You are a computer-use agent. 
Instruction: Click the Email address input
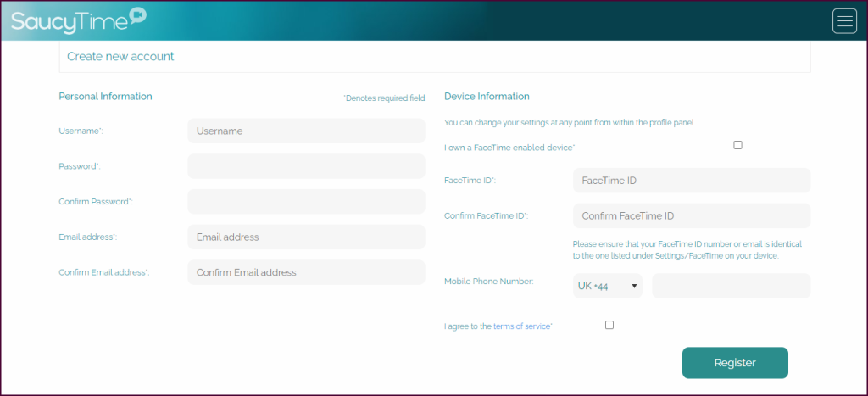pyautogui.click(x=306, y=237)
